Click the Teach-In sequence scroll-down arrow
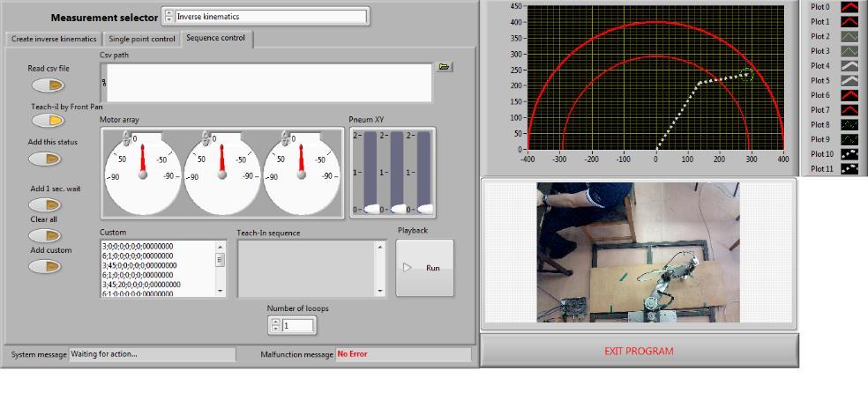This screenshot has height=393, width=868. point(379,291)
